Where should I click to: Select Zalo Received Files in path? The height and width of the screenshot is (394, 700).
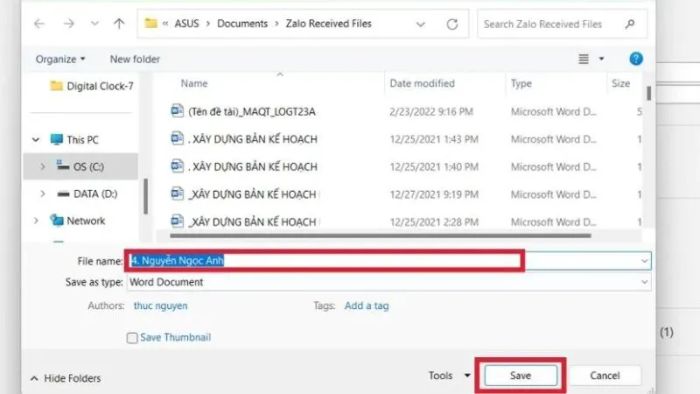point(329,24)
